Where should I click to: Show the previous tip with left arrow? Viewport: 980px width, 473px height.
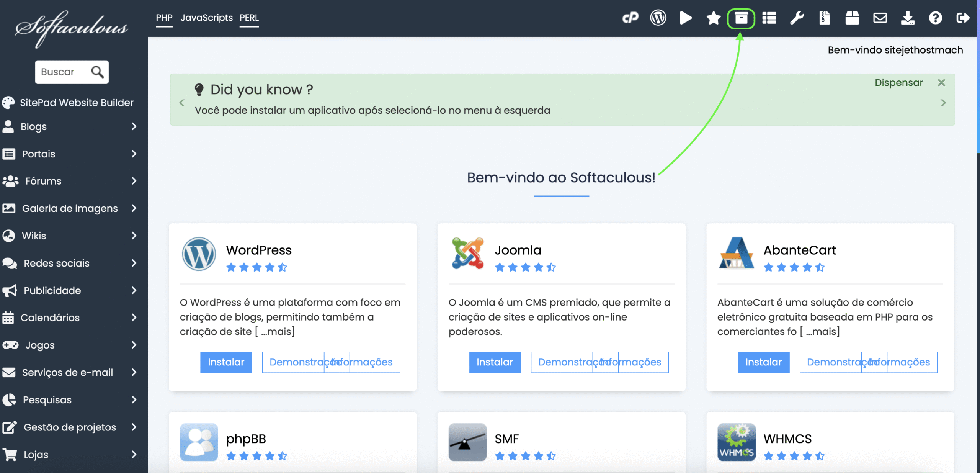tap(182, 103)
